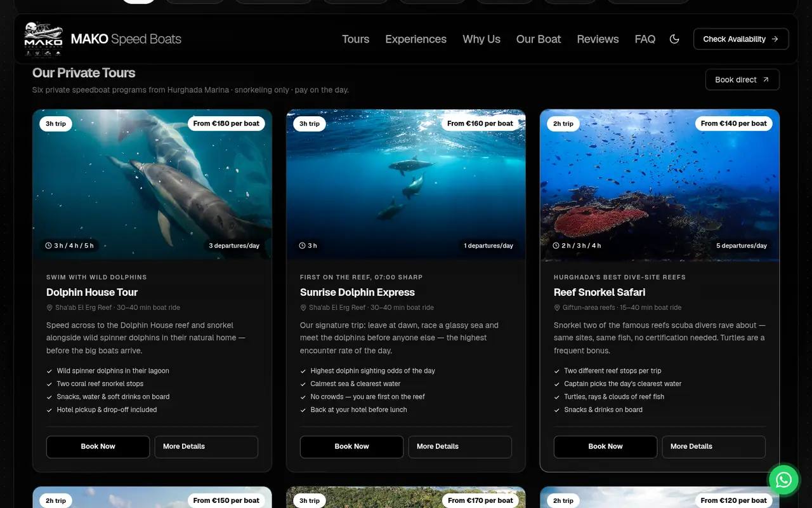Click the From €180 per boat badge
812x508 pixels.
pos(226,123)
